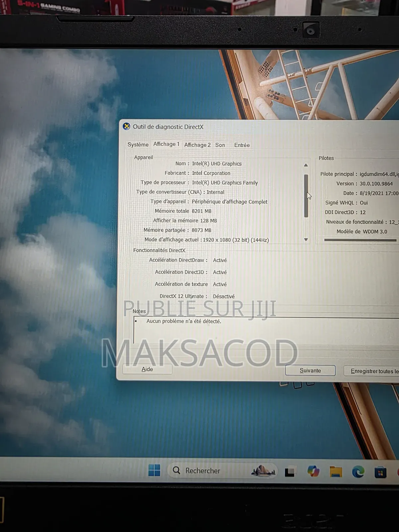Open Task View from the taskbar

coord(290,472)
